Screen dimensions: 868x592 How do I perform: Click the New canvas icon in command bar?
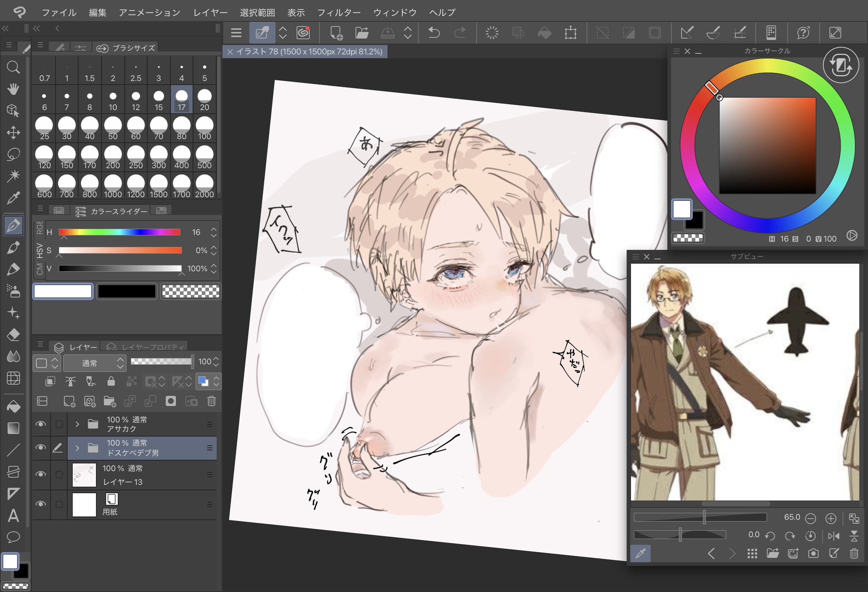336,33
